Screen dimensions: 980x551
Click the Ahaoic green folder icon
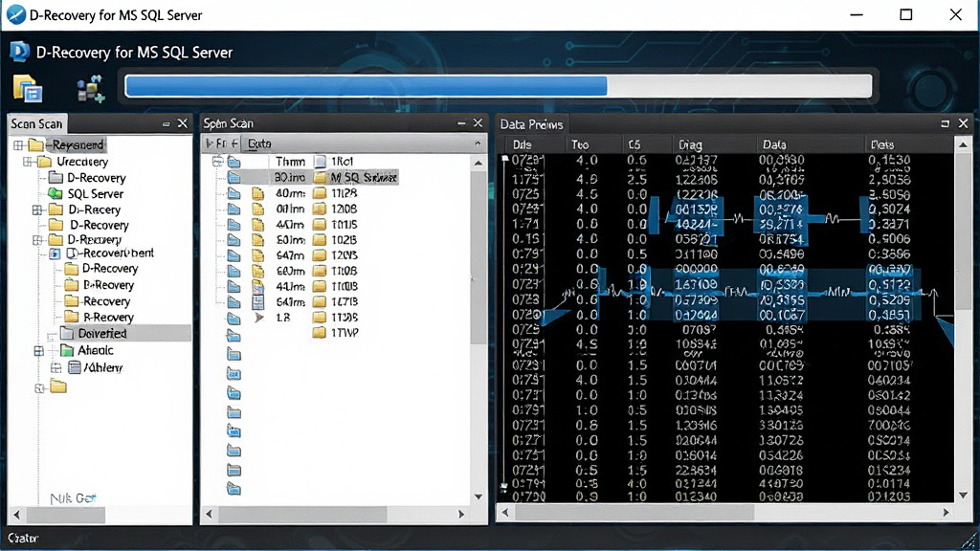(x=67, y=350)
